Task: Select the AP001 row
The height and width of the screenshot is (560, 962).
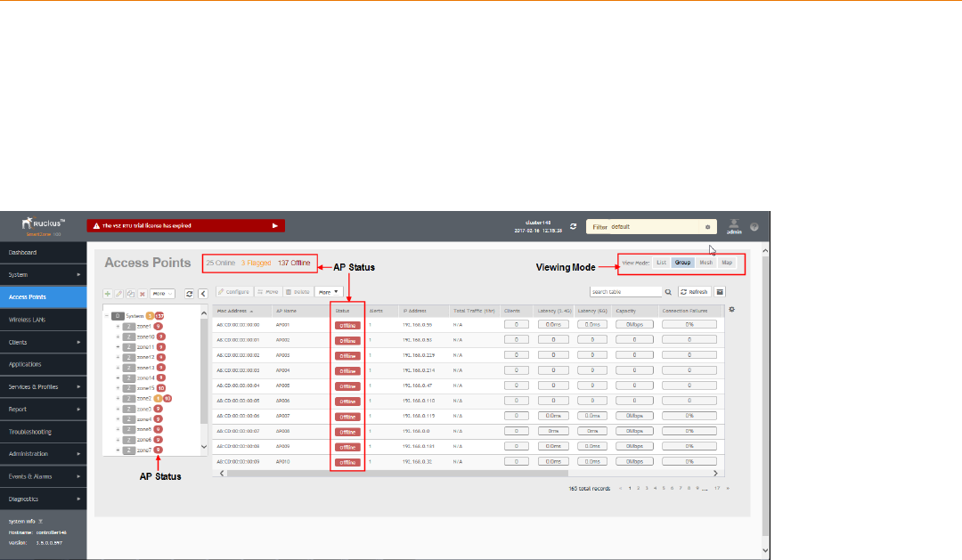Action: pos(469,324)
